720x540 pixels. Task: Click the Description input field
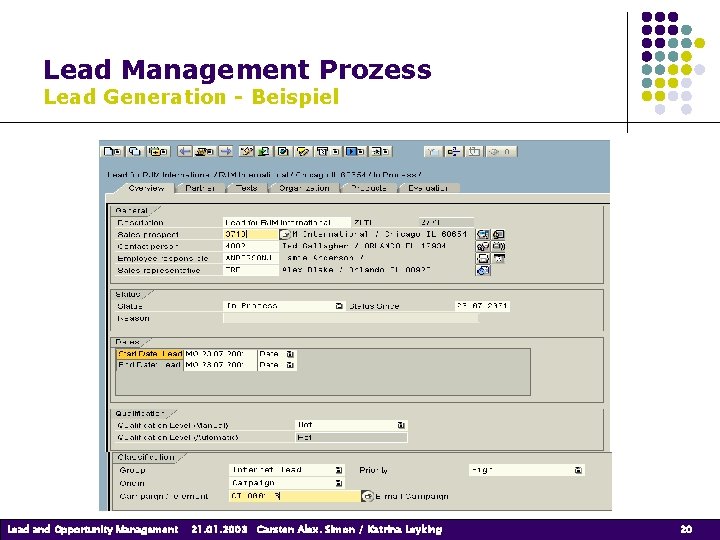287,223
